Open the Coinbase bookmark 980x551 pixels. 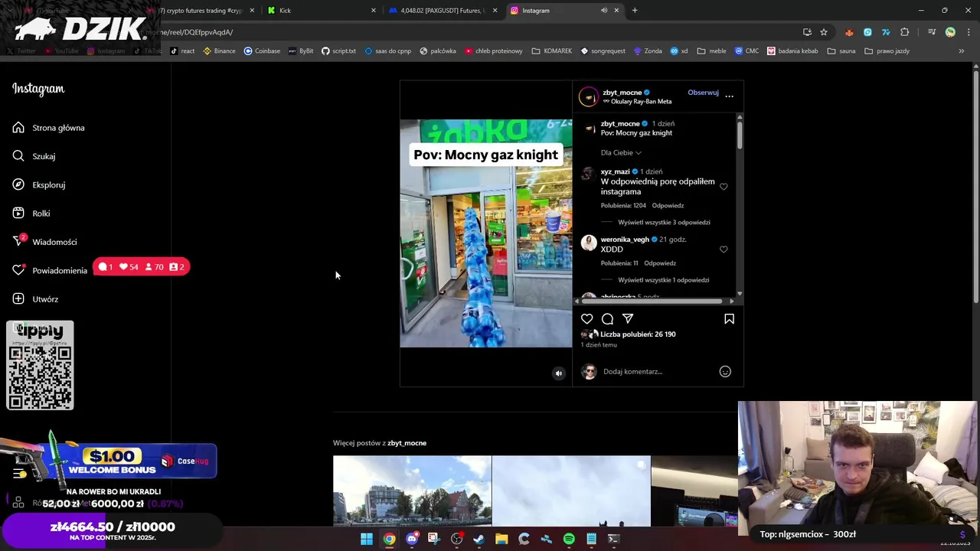tap(262, 51)
